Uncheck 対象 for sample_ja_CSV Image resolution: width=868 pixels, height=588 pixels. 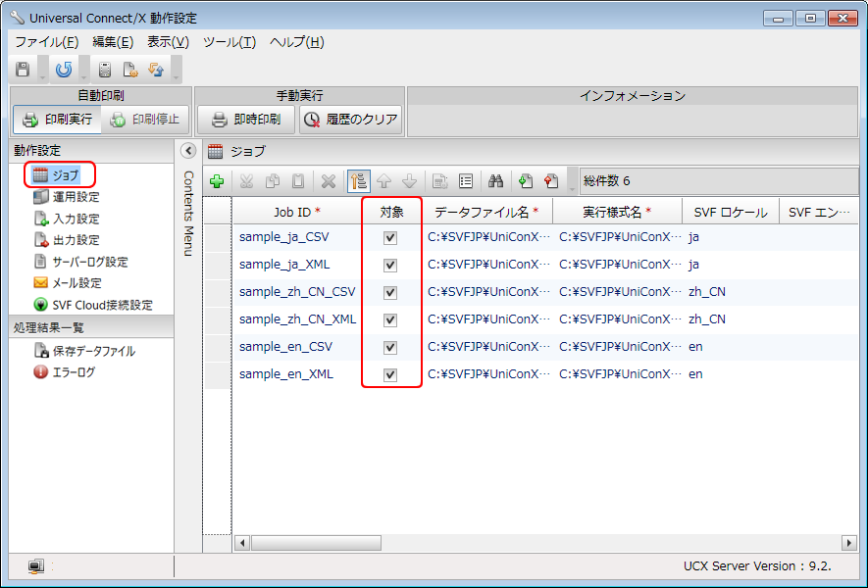click(390, 238)
